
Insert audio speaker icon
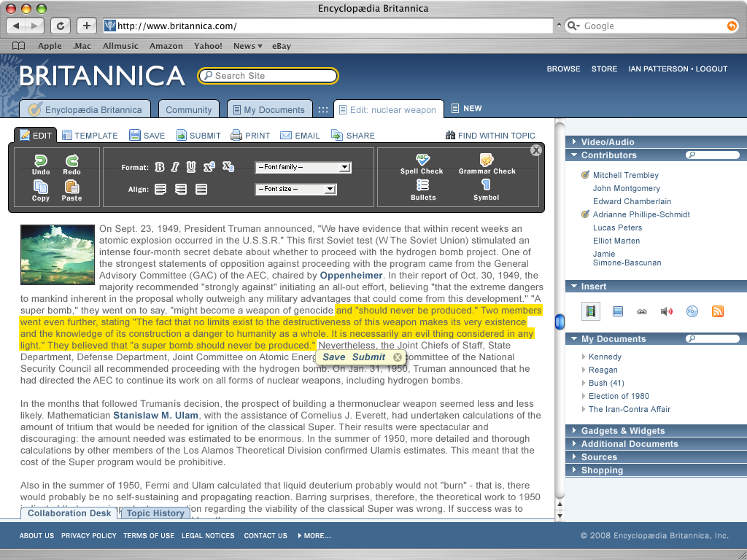(667, 311)
